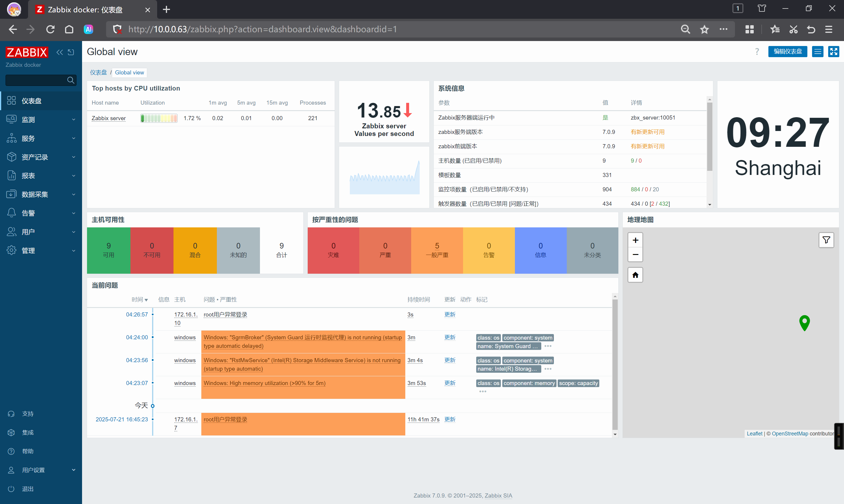Expand the 管理 administration menu

(x=41, y=251)
